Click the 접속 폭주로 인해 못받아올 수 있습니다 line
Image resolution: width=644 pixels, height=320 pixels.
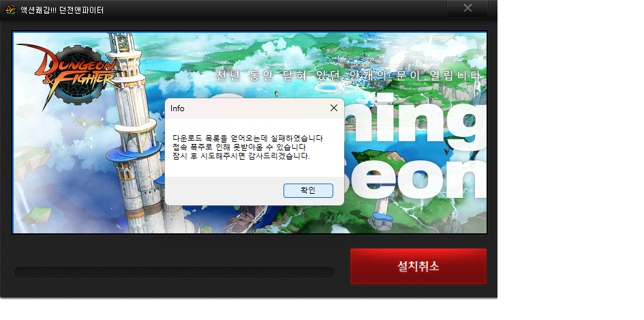pyautogui.click(x=239, y=147)
